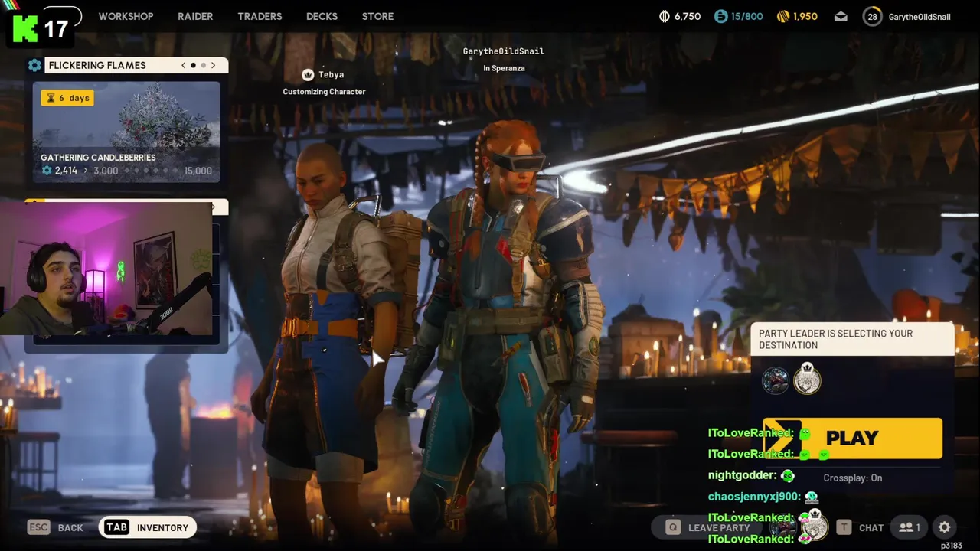This screenshot has height=551, width=980.
Task: Click the level 28 progress ring
Action: (x=872, y=16)
